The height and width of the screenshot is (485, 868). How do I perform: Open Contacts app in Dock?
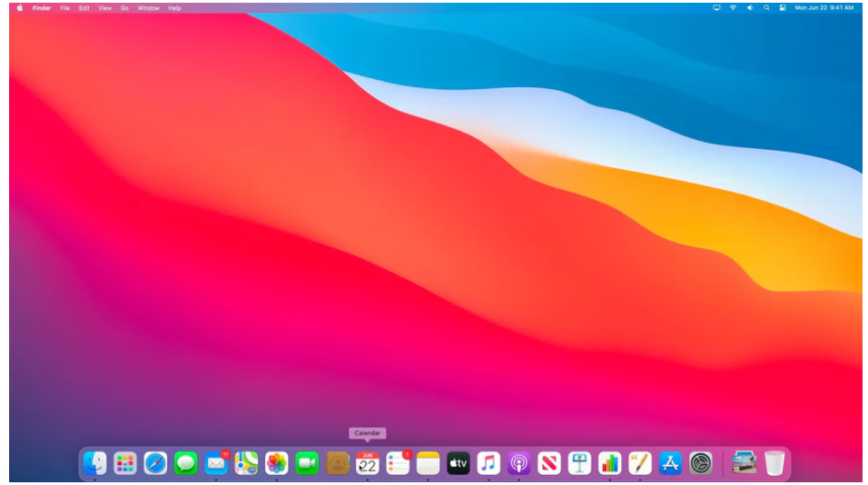coord(337,463)
